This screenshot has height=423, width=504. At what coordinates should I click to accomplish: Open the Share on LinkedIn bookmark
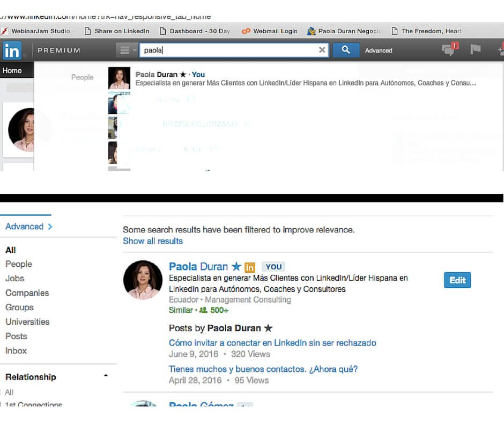[x=117, y=31]
